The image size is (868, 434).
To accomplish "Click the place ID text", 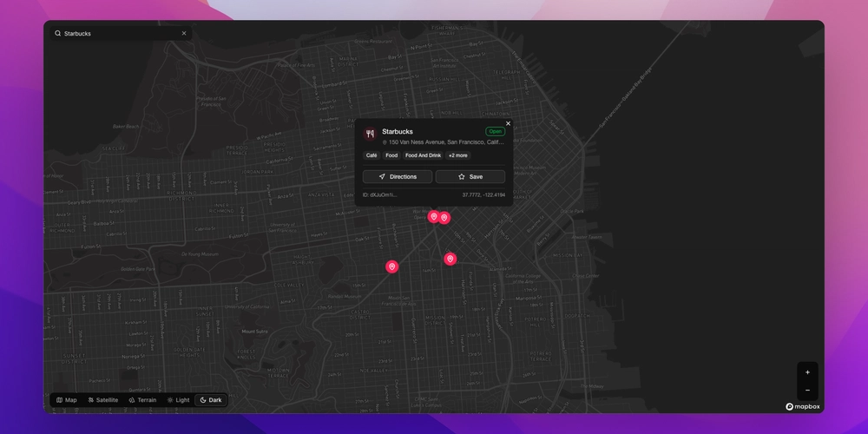I will click(x=380, y=194).
